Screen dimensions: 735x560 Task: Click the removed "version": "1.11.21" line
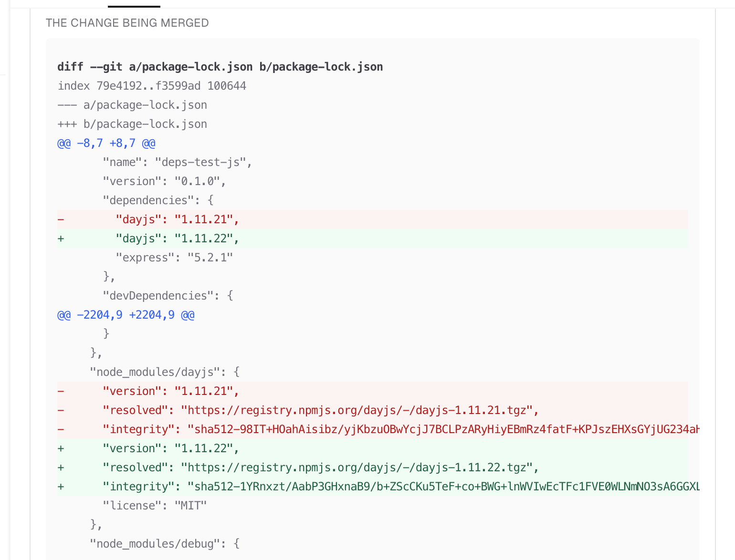[372, 391]
